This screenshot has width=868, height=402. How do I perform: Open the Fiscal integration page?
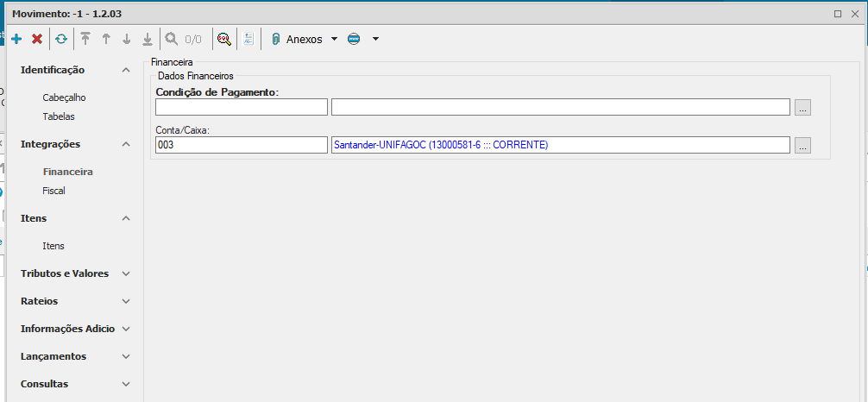[x=53, y=191]
